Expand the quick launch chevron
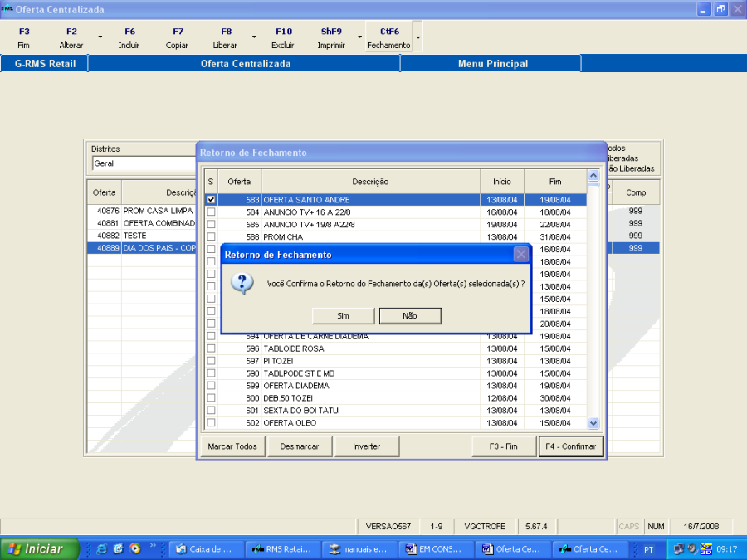 coord(153,546)
